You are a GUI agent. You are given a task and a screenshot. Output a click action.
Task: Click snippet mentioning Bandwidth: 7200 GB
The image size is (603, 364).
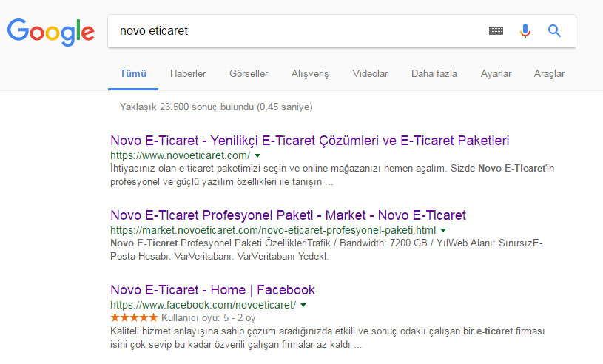tap(326, 250)
